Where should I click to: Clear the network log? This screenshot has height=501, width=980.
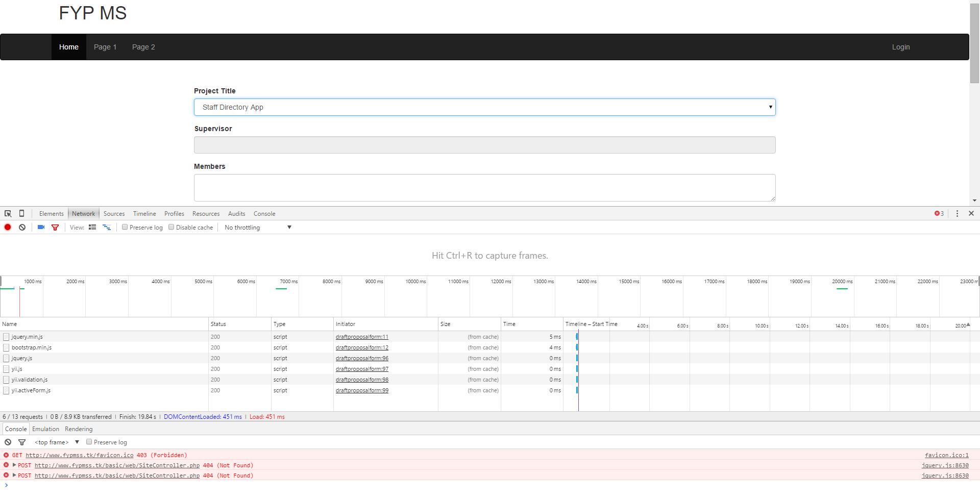click(x=22, y=227)
